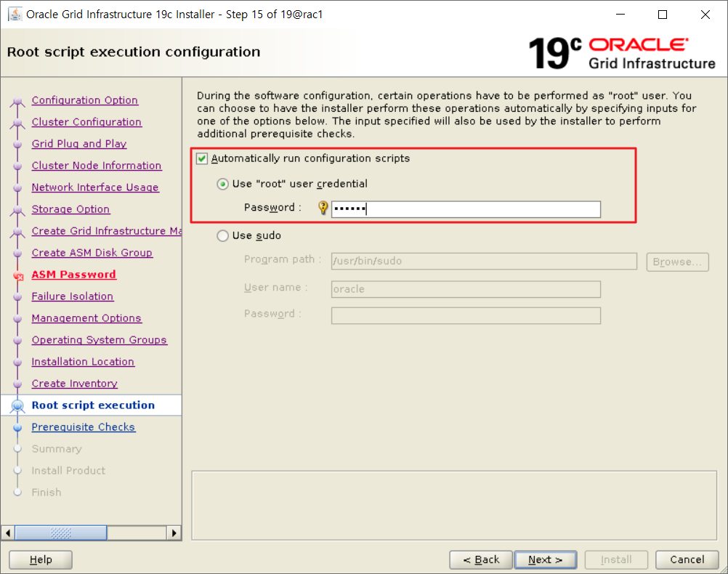This screenshot has height=574, width=728.
Task: Open Cluster Node Information step
Action: pos(97,166)
